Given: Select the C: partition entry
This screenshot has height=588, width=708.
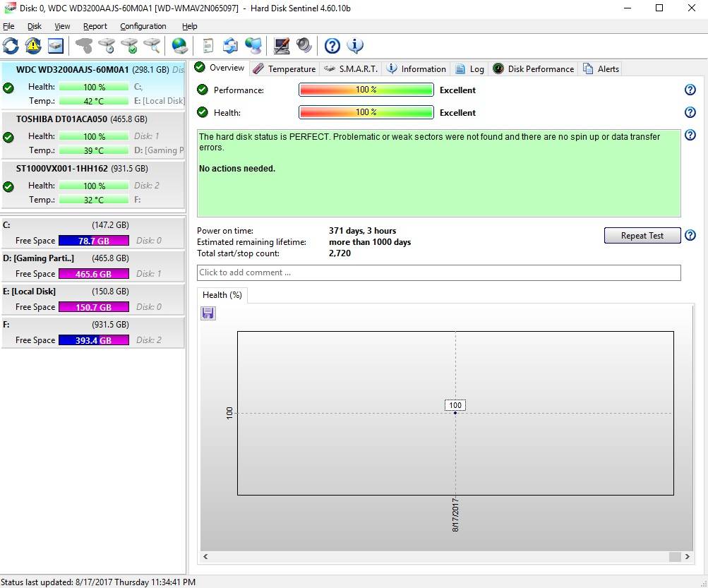Looking at the screenshot, I should coord(93,232).
